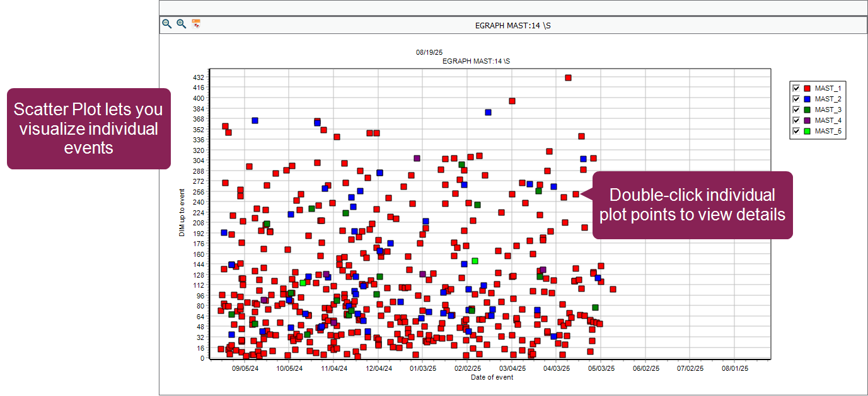Viewport: 868px width, 396px height.
Task: Click the blue plot point near DIM 376
Action: pyautogui.click(x=488, y=112)
